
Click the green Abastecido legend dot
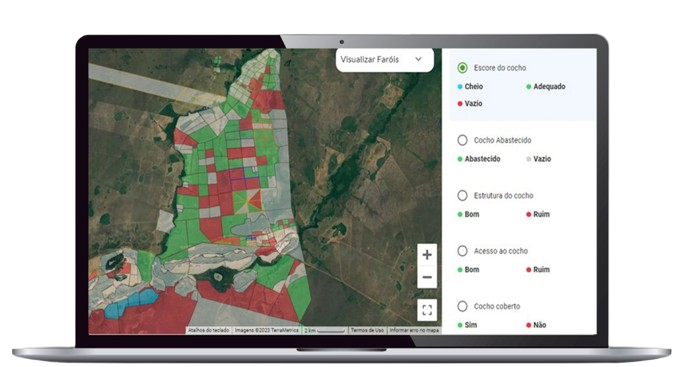pyautogui.click(x=460, y=159)
